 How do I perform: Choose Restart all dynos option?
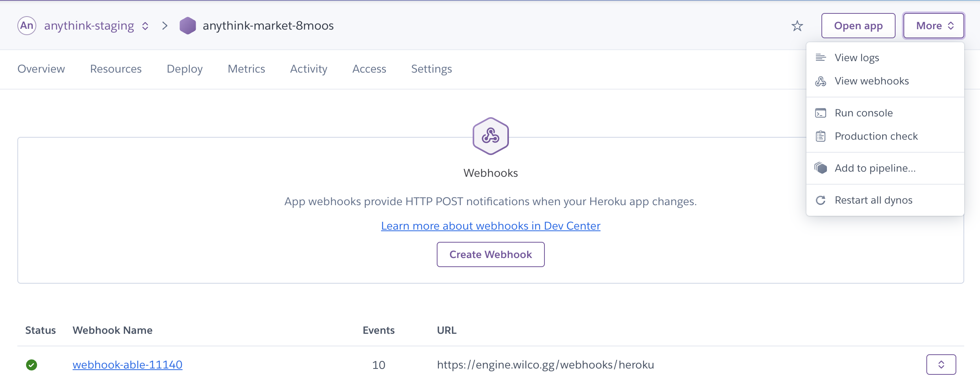point(885,200)
